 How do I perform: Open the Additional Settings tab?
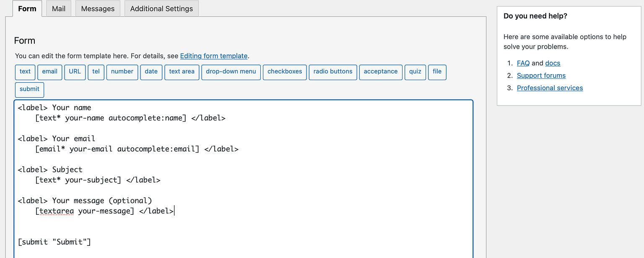coord(161,9)
